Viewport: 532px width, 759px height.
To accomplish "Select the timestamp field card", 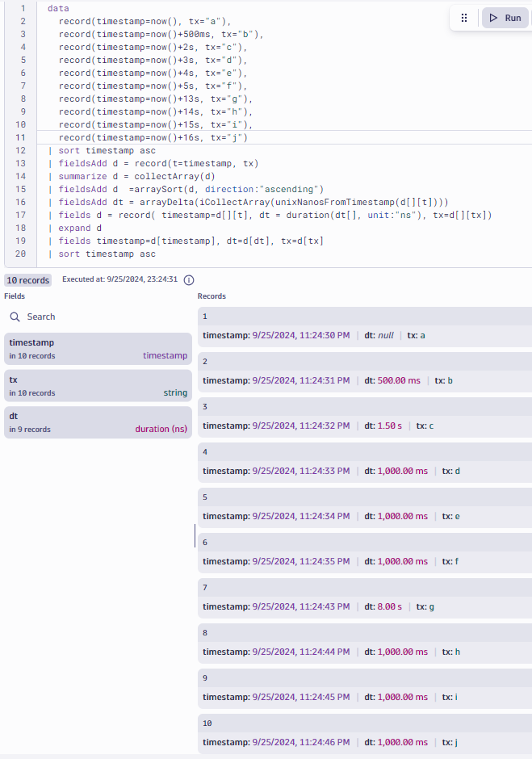I will click(98, 349).
